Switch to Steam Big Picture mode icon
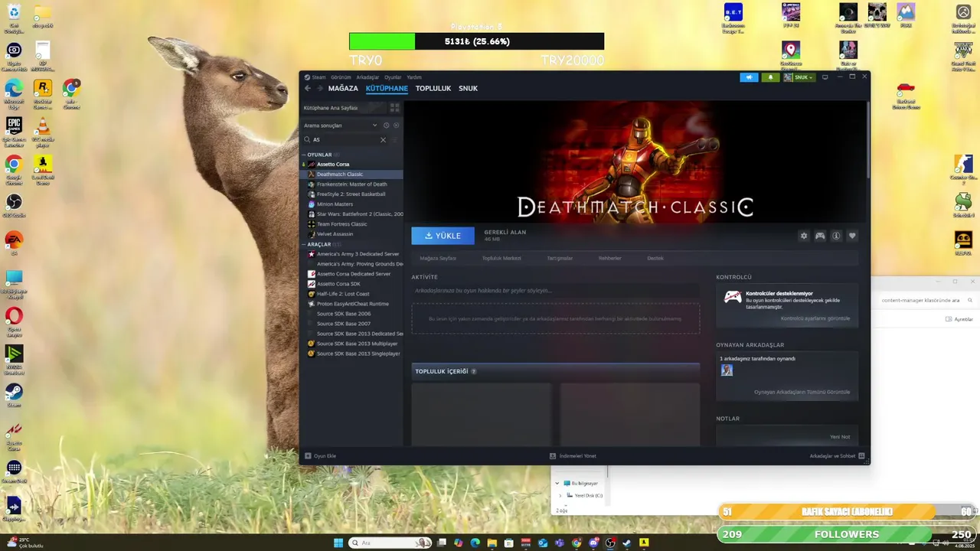The image size is (980, 551). point(825,77)
